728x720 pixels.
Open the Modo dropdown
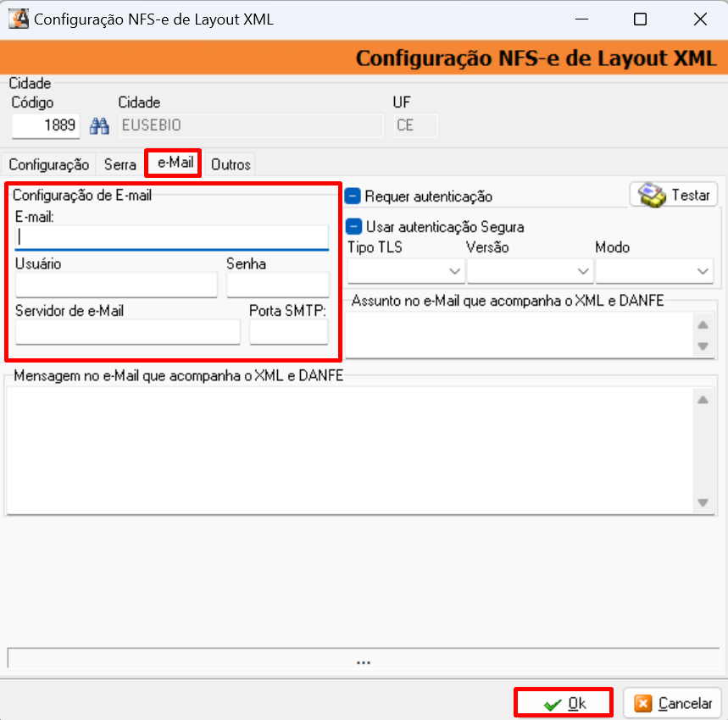click(x=654, y=271)
